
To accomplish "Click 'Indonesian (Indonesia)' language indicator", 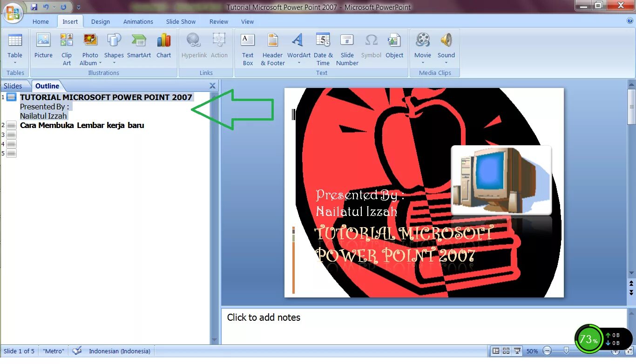I will coord(120,351).
